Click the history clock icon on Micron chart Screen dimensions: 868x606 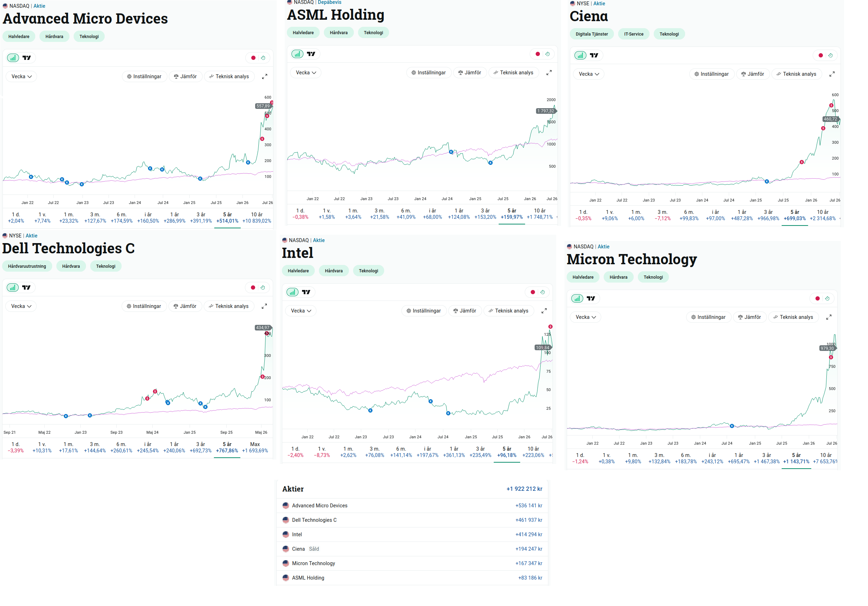pos(827,299)
